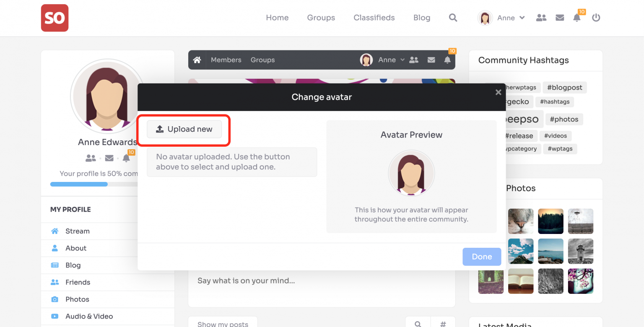Open Friends in My Profile sidebar

tap(78, 282)
